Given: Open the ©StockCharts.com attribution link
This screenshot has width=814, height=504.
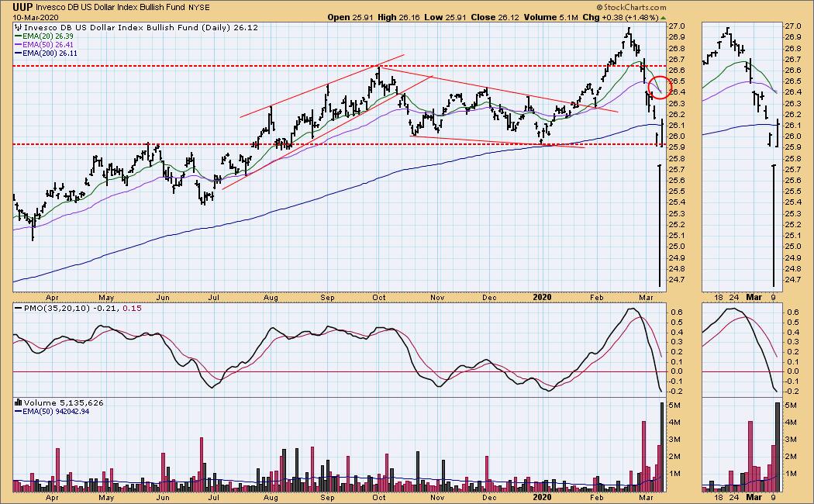Looking at the screenshot, I should point(631,7).
